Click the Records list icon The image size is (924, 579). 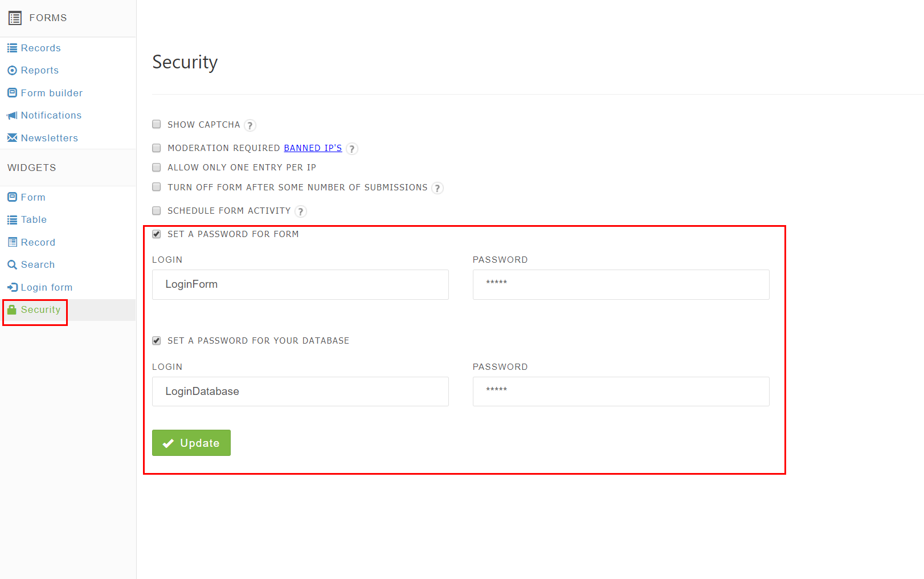coord(12,48)
